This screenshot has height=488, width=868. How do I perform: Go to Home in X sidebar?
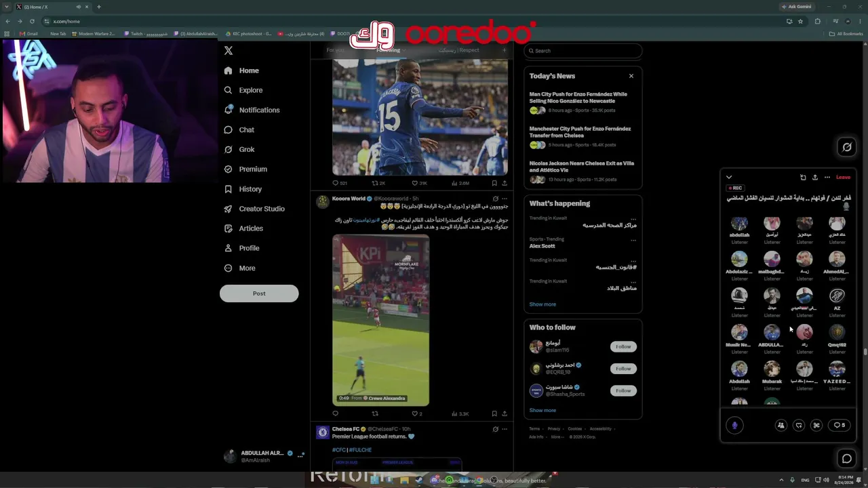(x=241, y=70)
